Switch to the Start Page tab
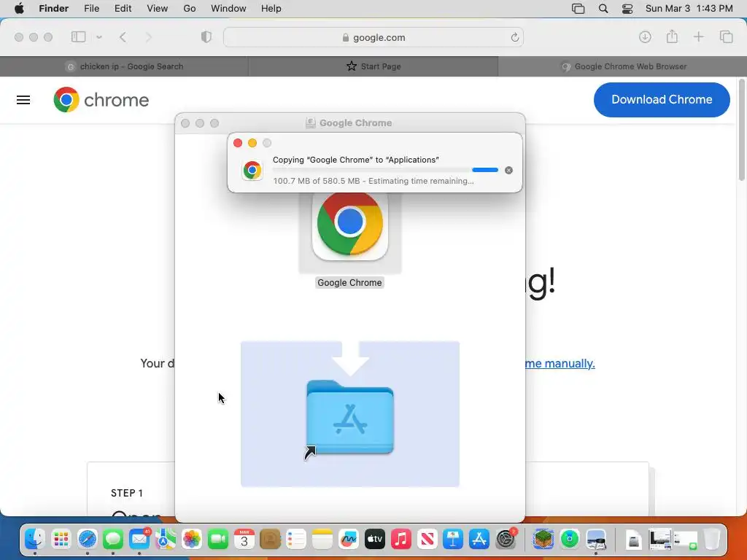The image size is (747, 560). pyautogui.click(x=373, y=66)
